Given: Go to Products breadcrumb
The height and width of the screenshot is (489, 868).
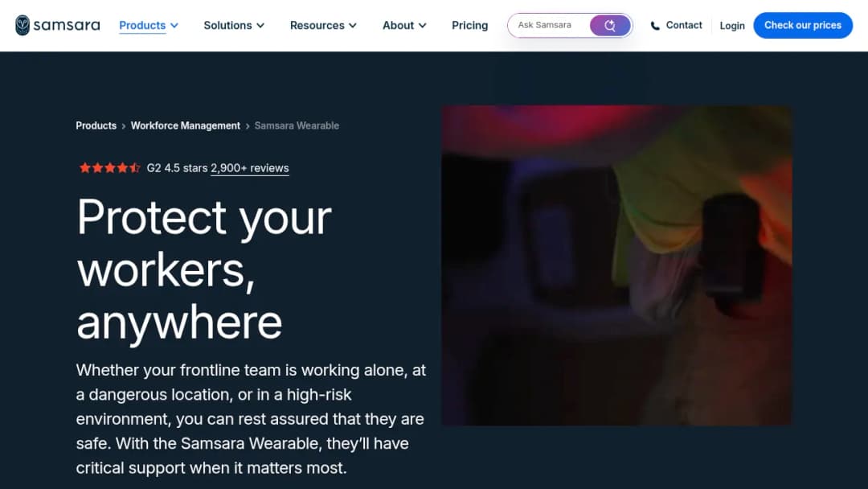Looking at the screenshot, I should click(96, 125).
